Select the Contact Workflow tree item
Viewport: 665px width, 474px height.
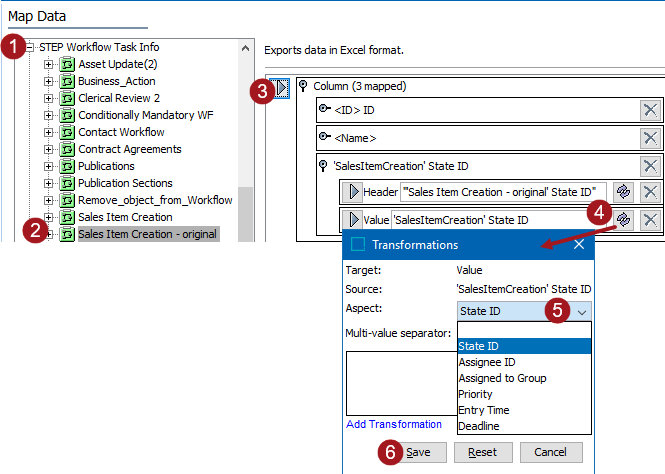(121, 132)
